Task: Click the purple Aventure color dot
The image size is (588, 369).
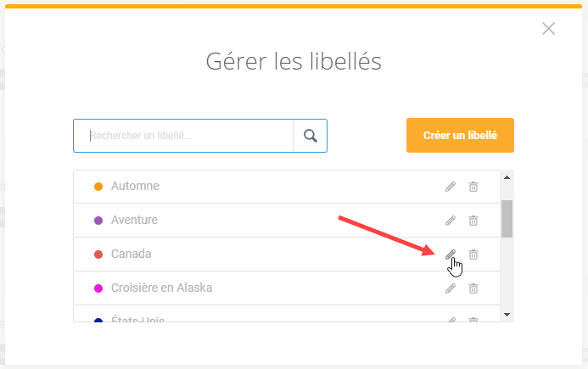Action: pos(98,221)
